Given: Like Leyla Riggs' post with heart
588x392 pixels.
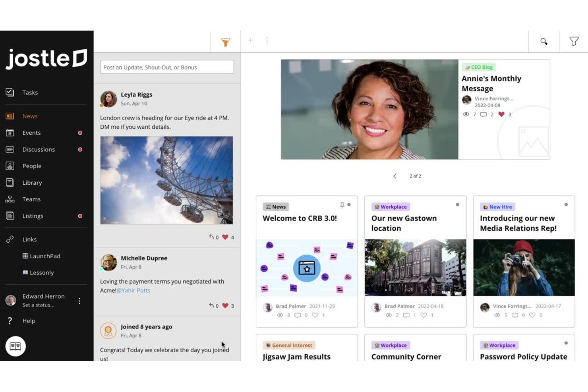Looking at the screenshot, I should point(225,237).
